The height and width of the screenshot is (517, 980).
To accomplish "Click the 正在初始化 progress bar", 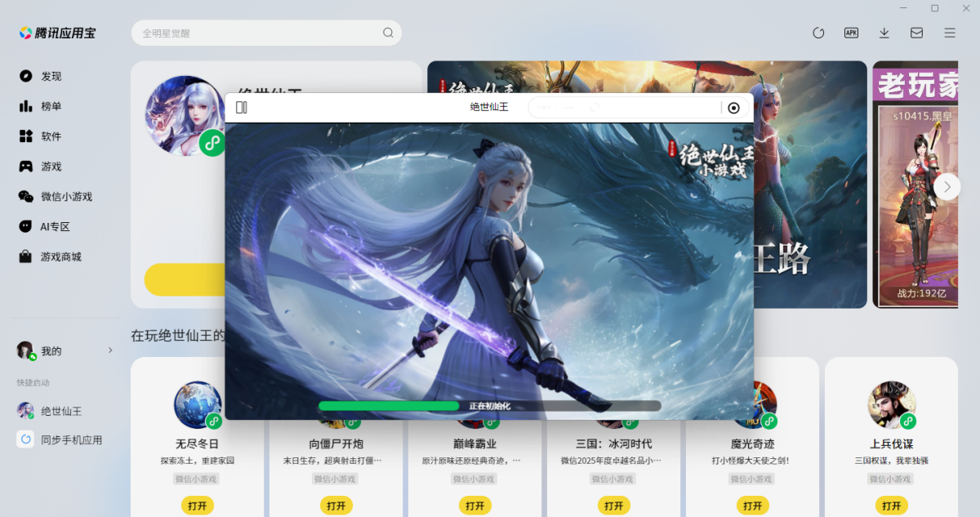I will [488, 406].
